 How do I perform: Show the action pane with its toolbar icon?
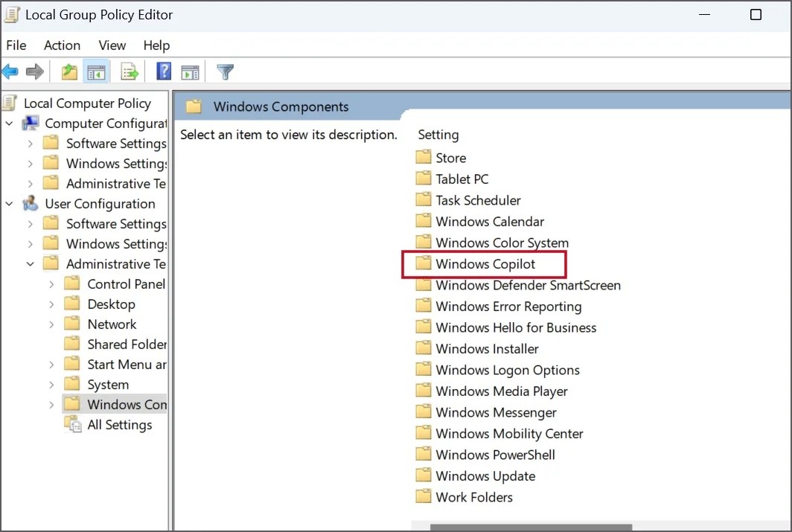[x=191, y=71]
